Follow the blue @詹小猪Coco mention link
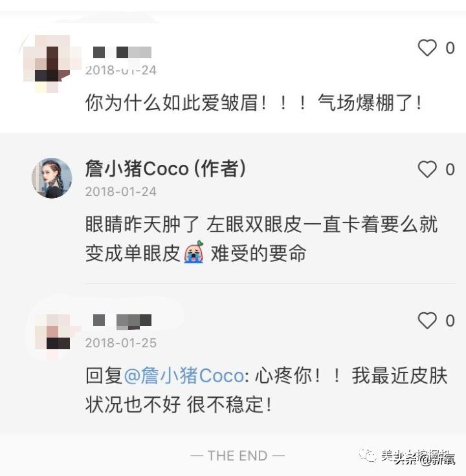466x476 pixels. coord(184,376)
